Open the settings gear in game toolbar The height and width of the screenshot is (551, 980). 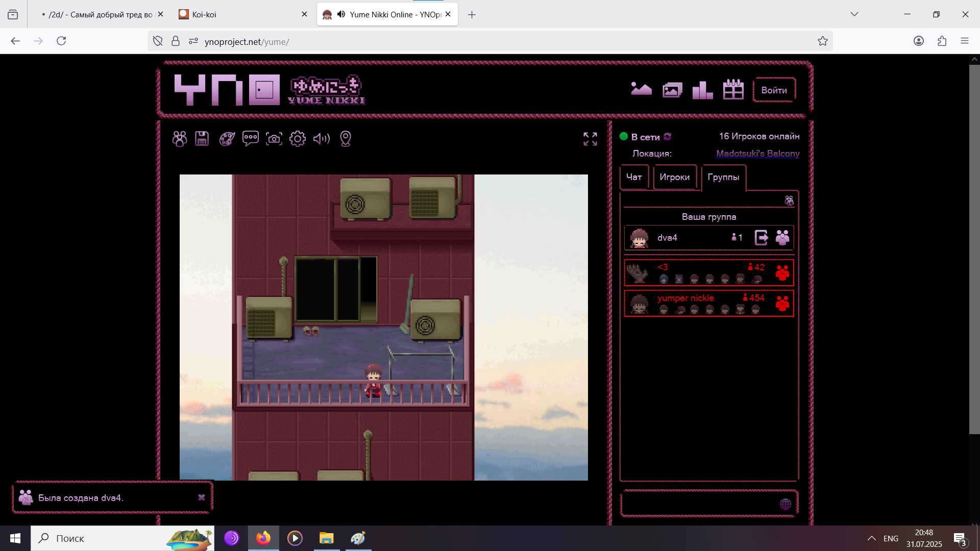click(x=298, y=139)
